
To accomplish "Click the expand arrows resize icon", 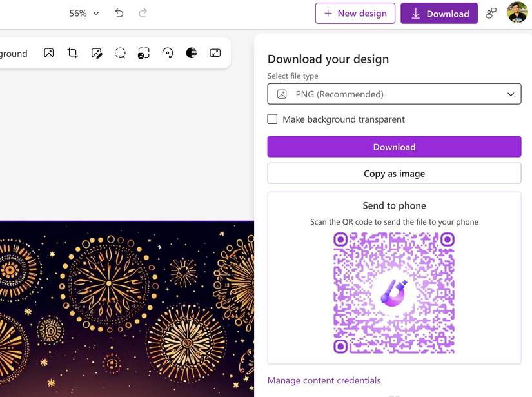I will tap(215, 53).
